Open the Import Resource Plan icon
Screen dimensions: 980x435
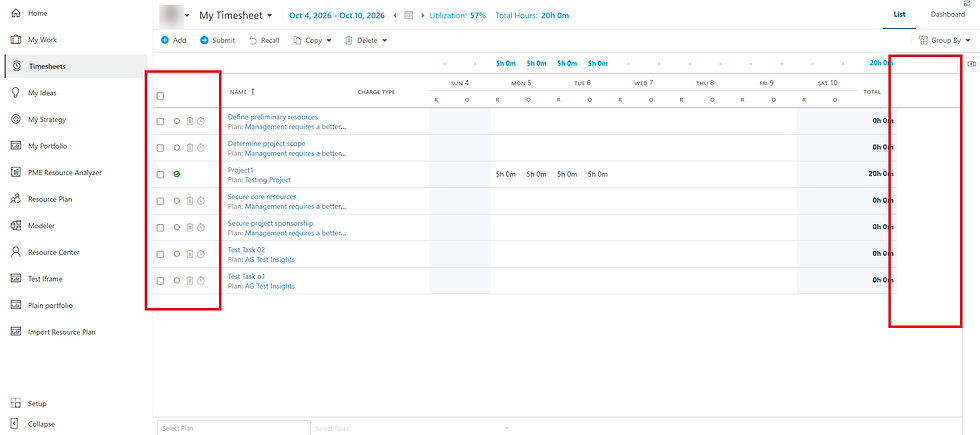(x=16, y=332)
